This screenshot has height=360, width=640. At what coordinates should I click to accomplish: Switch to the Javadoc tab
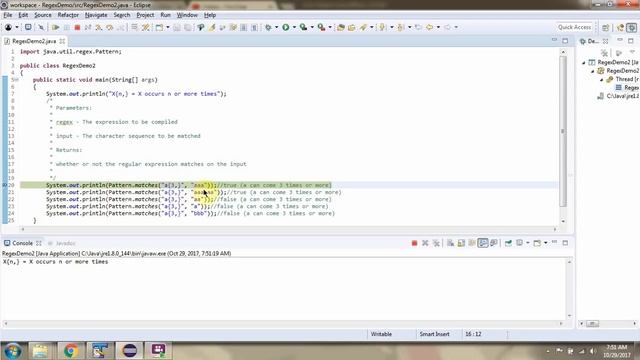[x=62, y=243]
